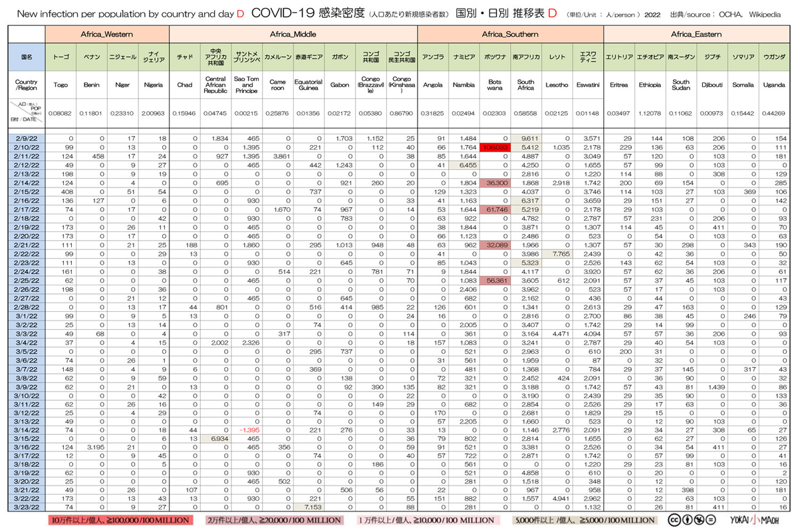The height and width of the screenshot is (532, 798).
Task: Click the Congo (Kinshasa) column header
Action: (401, 85)
